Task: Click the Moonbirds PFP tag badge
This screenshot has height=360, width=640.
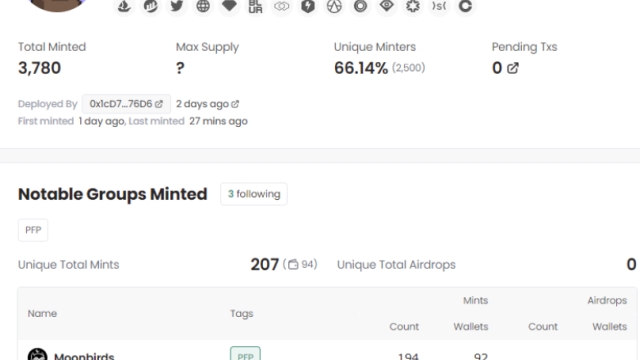Action: pos(245,354)
